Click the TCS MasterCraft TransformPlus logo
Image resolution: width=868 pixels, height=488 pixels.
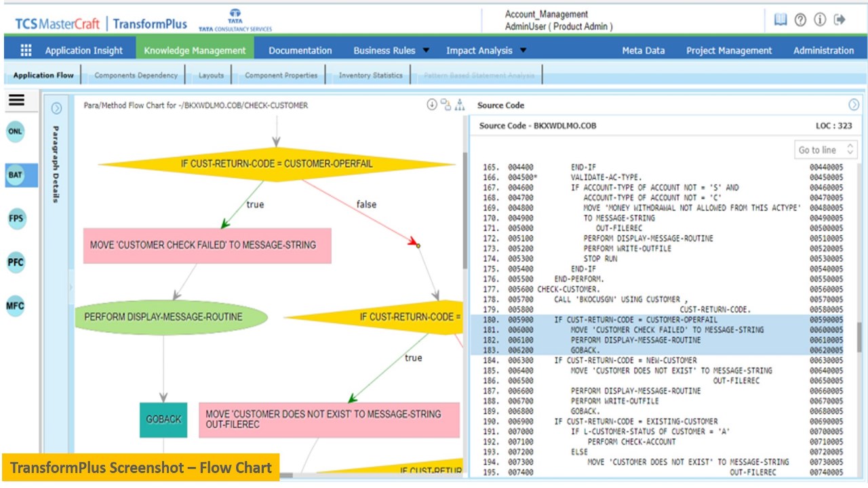click(101, 24)
